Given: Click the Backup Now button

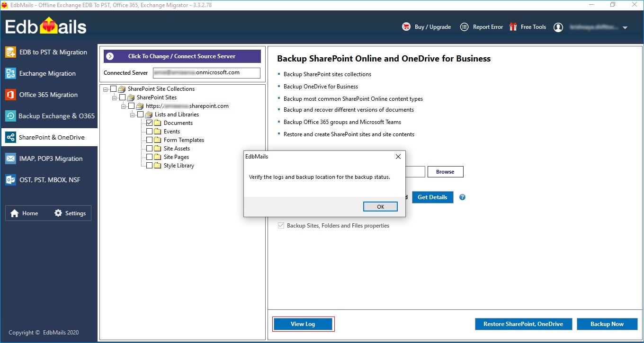Looking at the screenshot, I should (607, 324).
